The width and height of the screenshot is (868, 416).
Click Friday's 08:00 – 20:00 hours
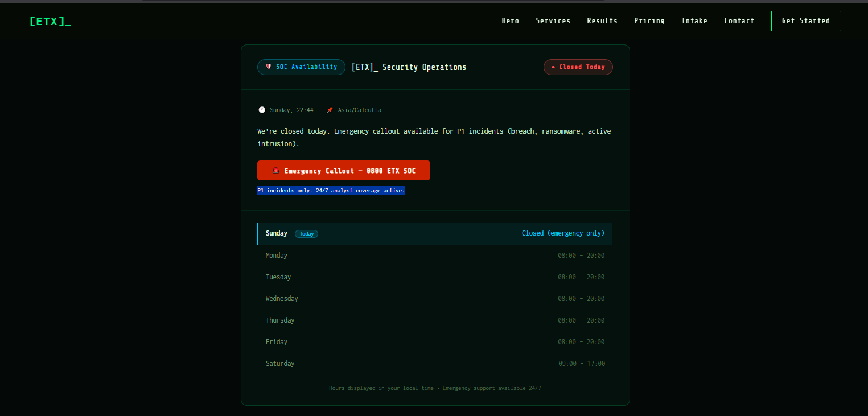coord(581,342)
